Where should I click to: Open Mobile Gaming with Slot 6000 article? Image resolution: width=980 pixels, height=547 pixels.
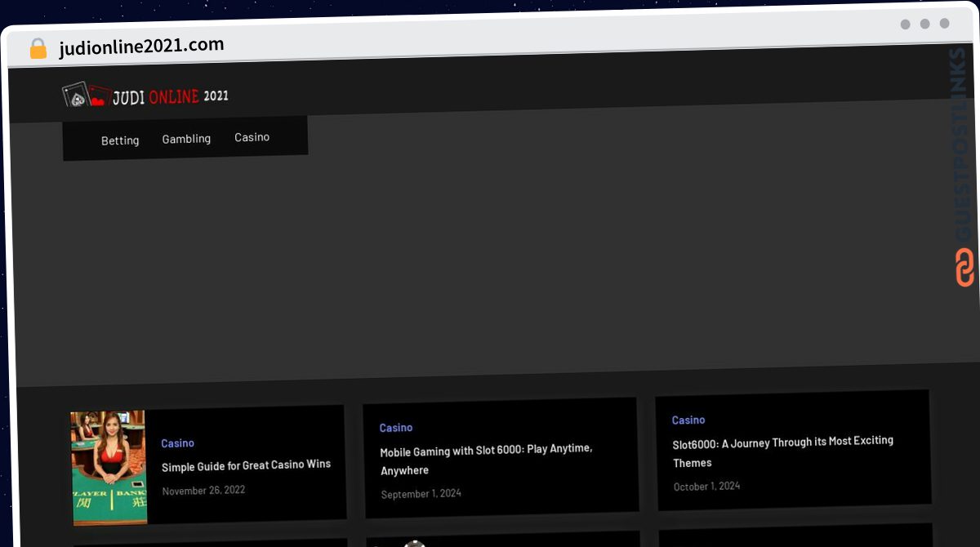pyautogui.click(x=486, y=460)
